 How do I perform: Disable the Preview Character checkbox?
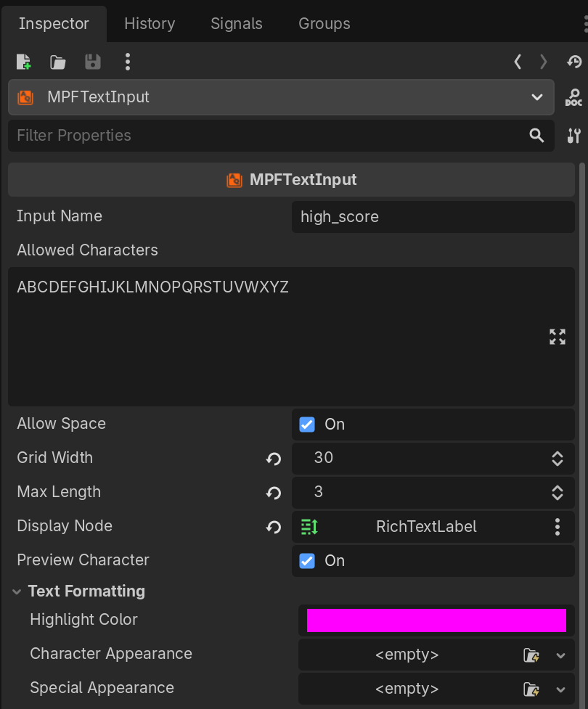pos(307,561)
